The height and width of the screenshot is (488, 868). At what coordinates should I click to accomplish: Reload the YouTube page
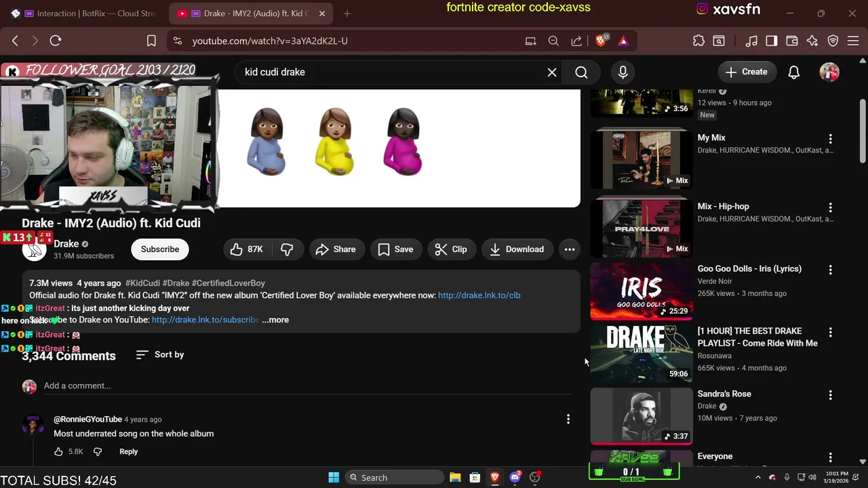tap(56, 41)
